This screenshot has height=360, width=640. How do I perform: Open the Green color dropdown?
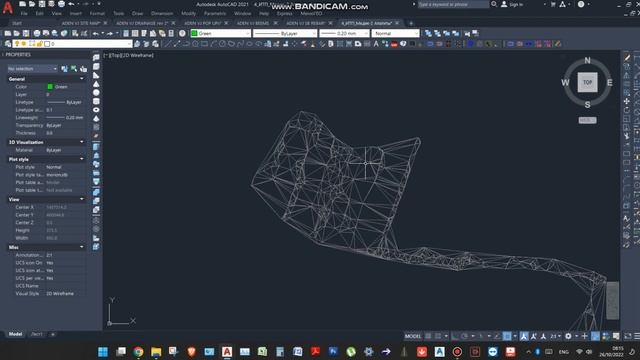pos(220,33)
